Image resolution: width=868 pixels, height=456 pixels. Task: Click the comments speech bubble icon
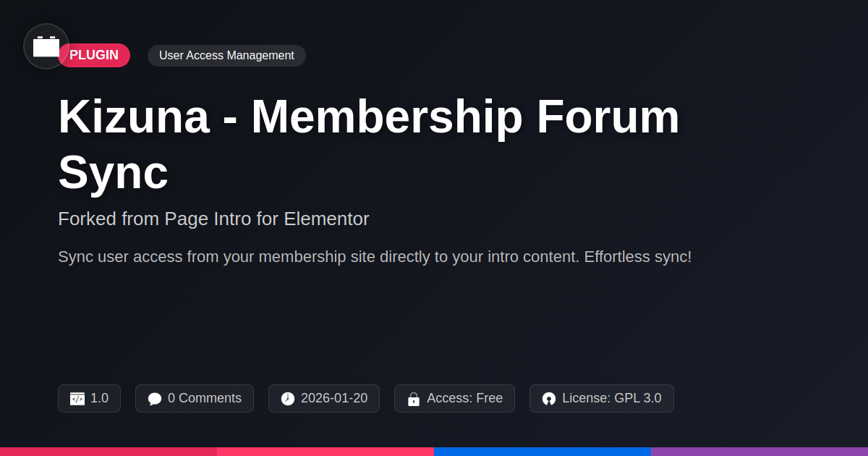(155, 399)
